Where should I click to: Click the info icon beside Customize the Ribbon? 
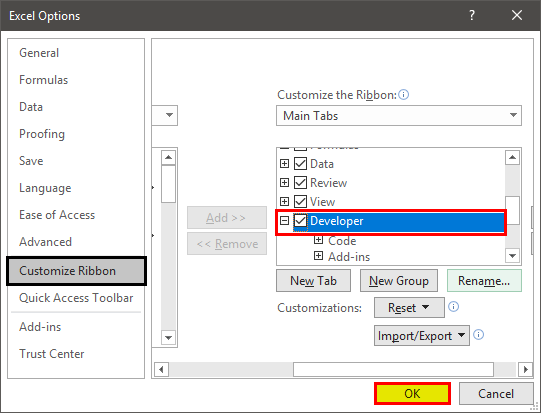pos(404,95)
